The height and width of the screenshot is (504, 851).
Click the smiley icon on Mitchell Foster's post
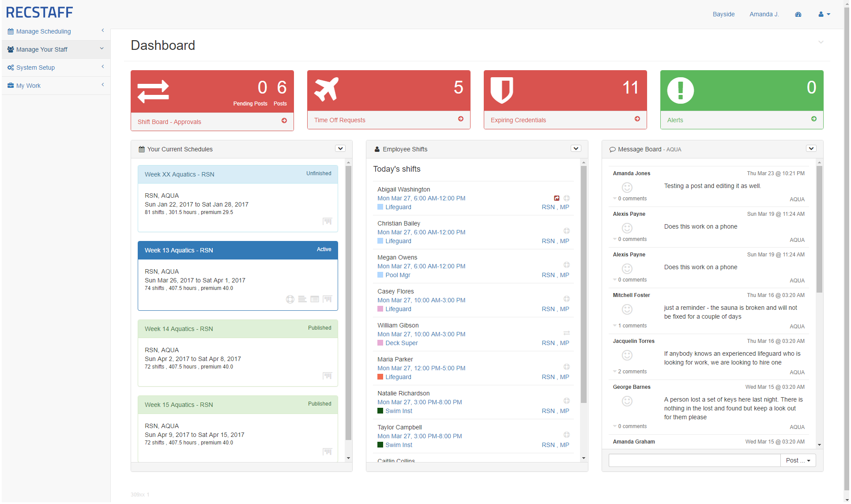(x=627, y=309)
